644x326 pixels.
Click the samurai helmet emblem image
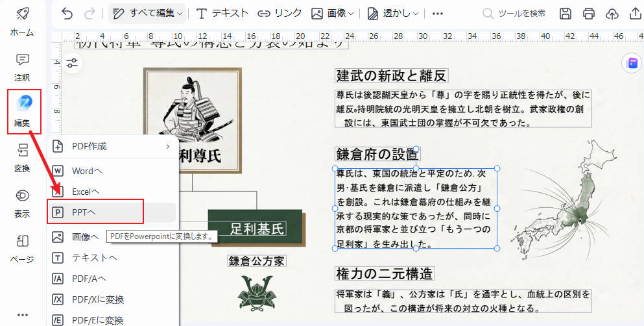coord(257,293)
